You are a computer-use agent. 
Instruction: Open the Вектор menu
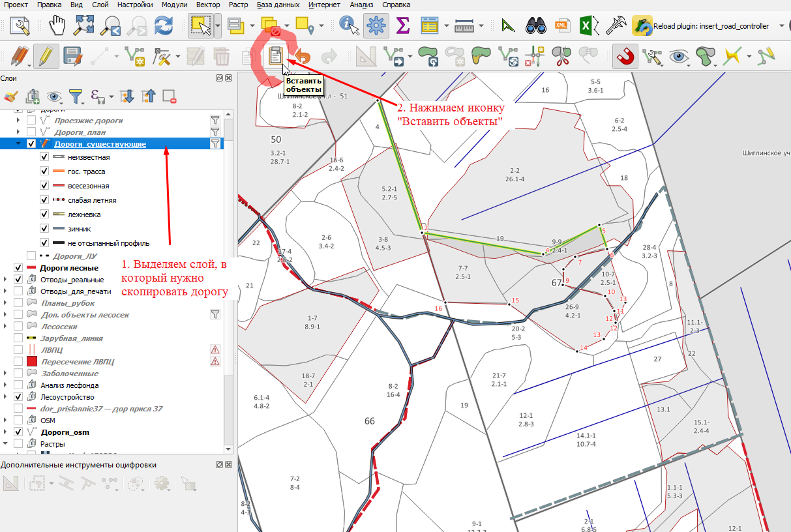coord(207,5)
